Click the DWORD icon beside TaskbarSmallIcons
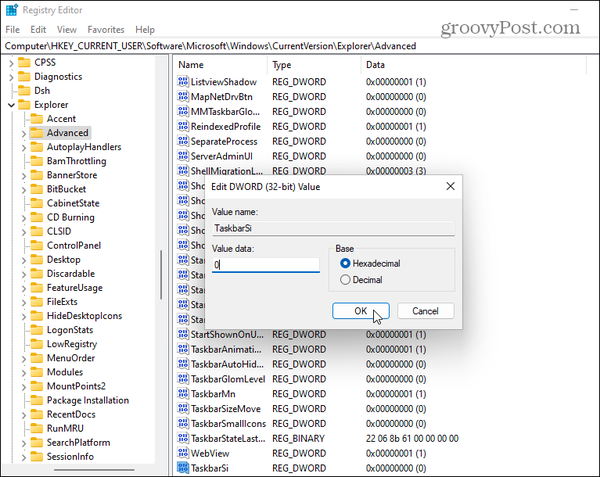The image size is (600, 477). (183, 423)
